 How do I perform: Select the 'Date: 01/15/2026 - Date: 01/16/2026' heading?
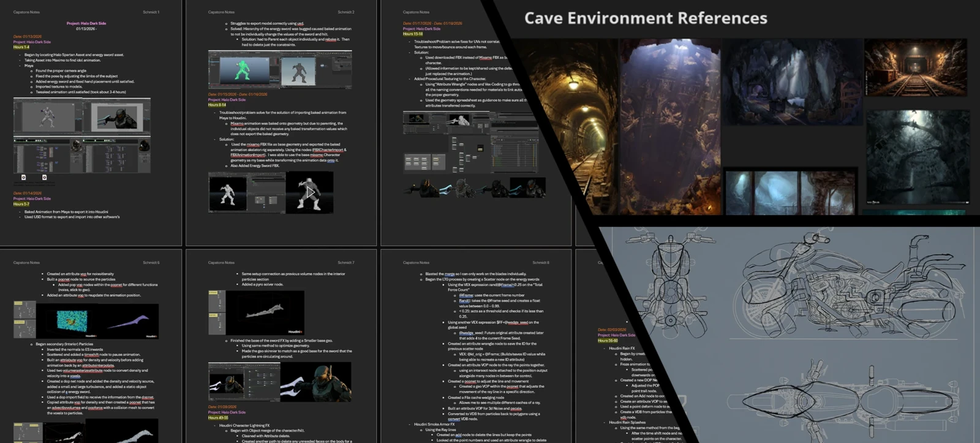point(238,94)
